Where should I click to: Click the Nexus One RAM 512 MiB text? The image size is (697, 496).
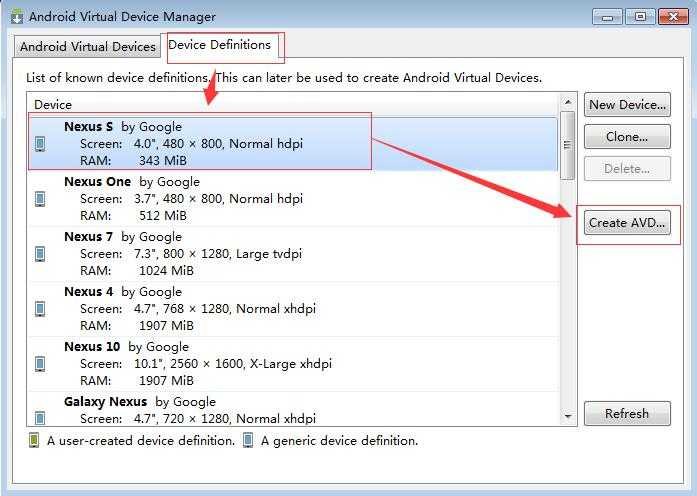[133, 216]
